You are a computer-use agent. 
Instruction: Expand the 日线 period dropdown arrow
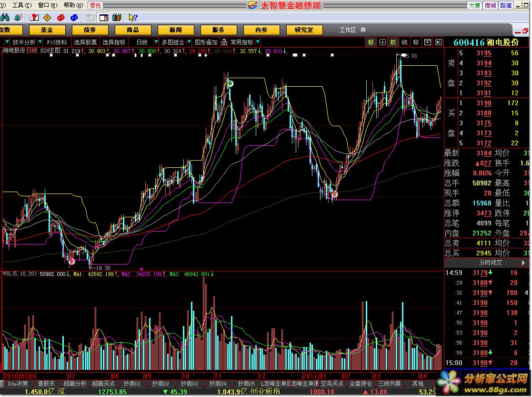coord(156,42)
